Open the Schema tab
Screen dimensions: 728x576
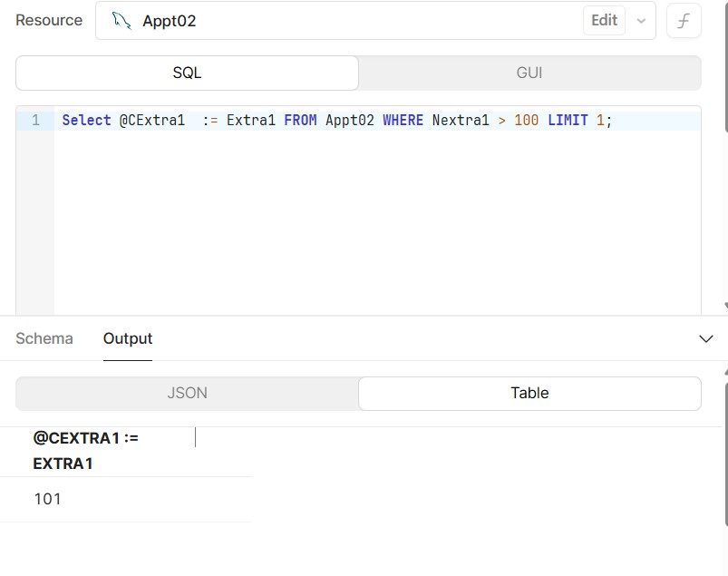44,338
